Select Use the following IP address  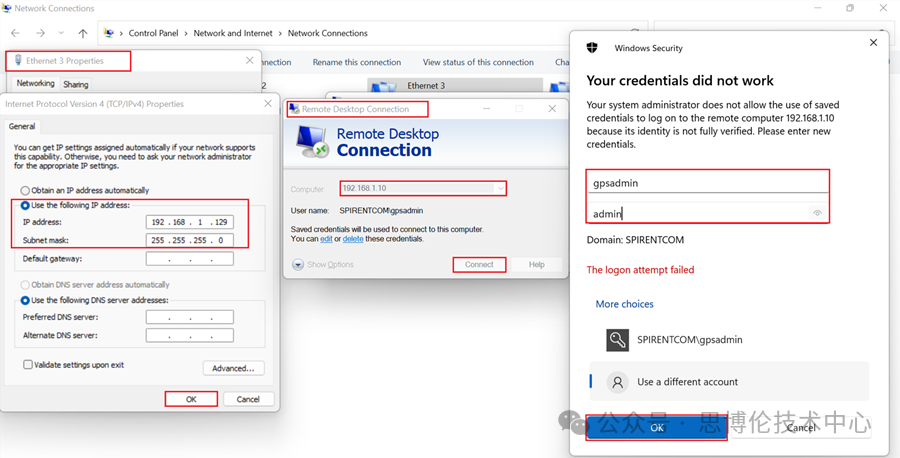[x=75, y=205]
